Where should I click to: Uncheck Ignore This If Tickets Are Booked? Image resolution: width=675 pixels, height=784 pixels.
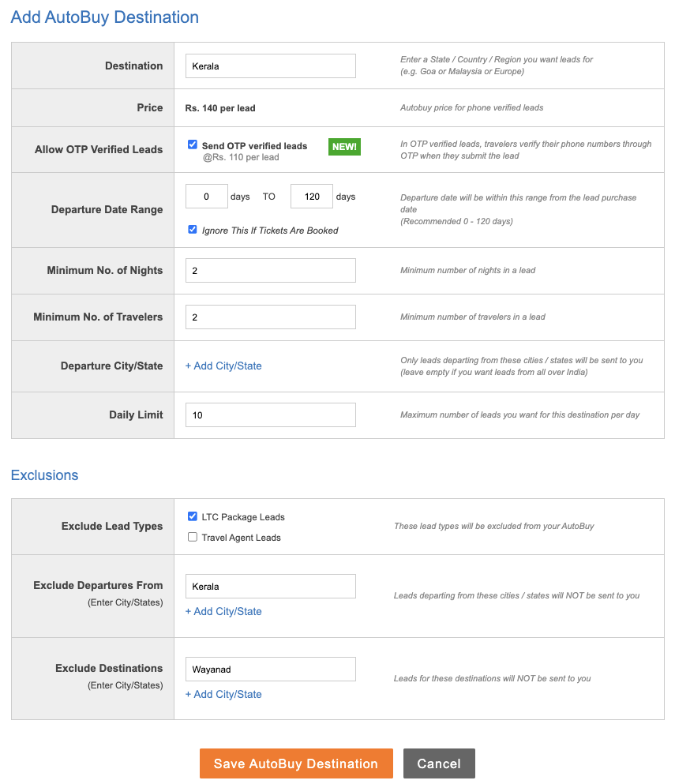coord(193,230)
